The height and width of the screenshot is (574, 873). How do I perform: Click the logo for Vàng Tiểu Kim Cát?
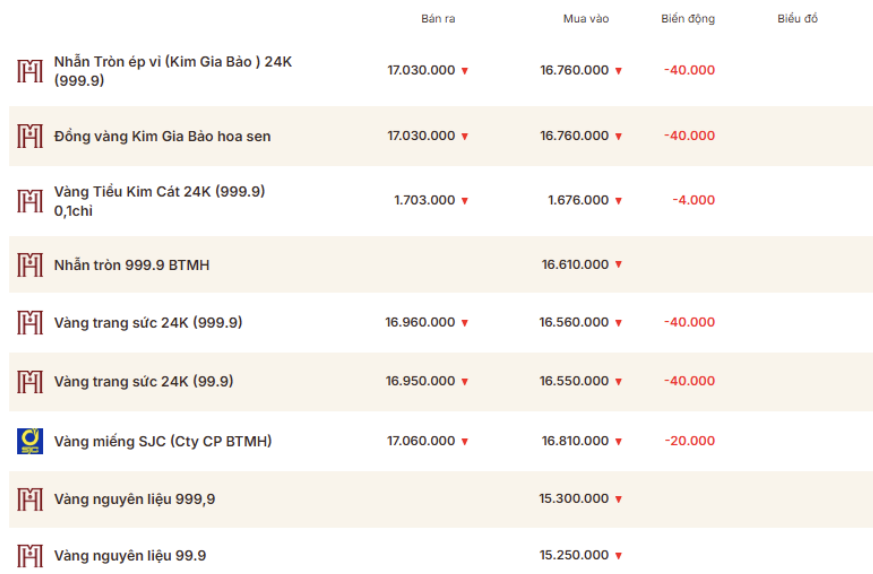click(30, 201)
